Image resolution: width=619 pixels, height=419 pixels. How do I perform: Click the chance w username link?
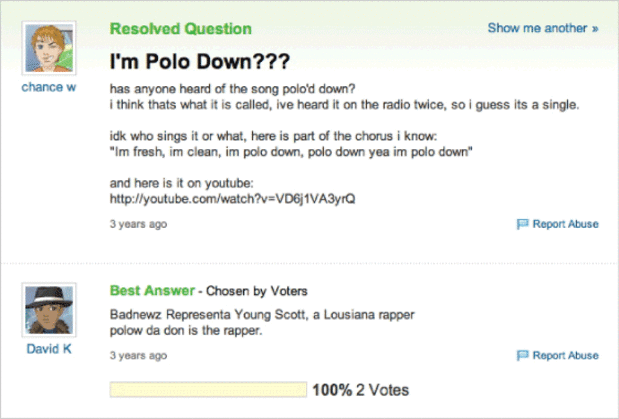(x=49, y=87)
